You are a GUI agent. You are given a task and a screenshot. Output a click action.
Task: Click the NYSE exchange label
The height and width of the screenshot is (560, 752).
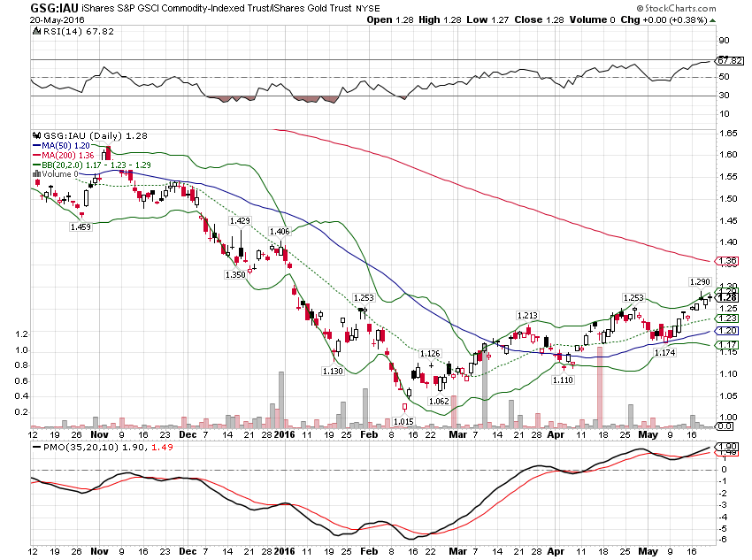coord(368,9)
